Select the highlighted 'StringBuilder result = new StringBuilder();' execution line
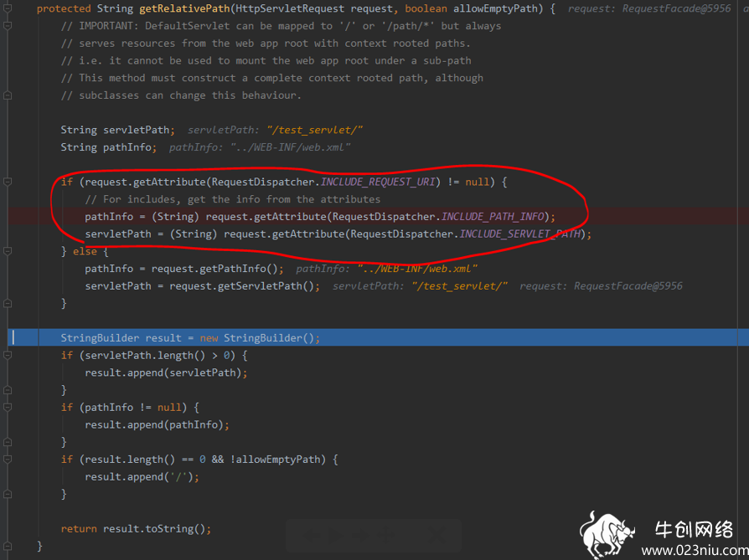Screen dimensions: 749x560 377,337
